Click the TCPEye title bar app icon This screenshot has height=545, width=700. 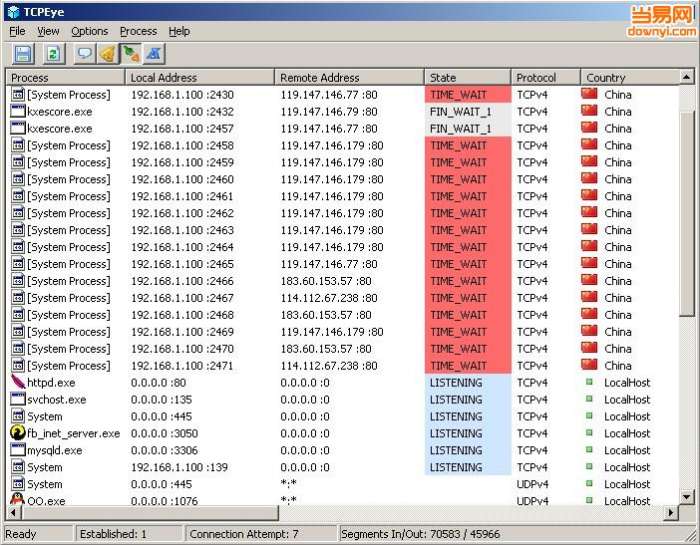pyautogui.click(x=13, y=12)
